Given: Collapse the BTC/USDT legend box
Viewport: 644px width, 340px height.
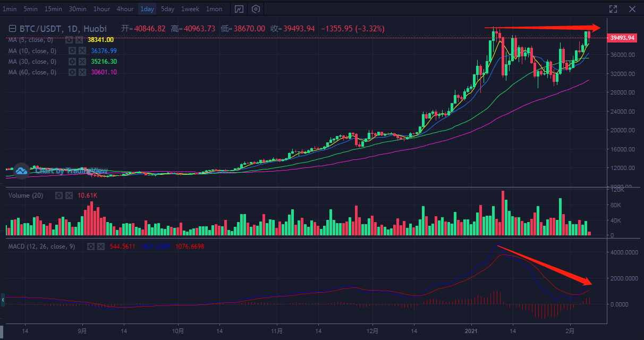Looking at the screenshot, I should pyautogui.click(x=12, y=29).
